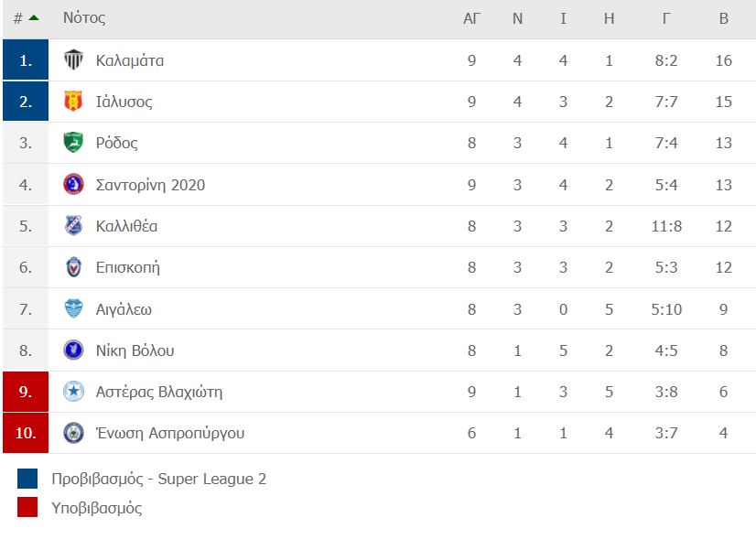Click the Ρόδος green shield icon
Viewport: 756px width, 539px height.
(x=73, y=143)
